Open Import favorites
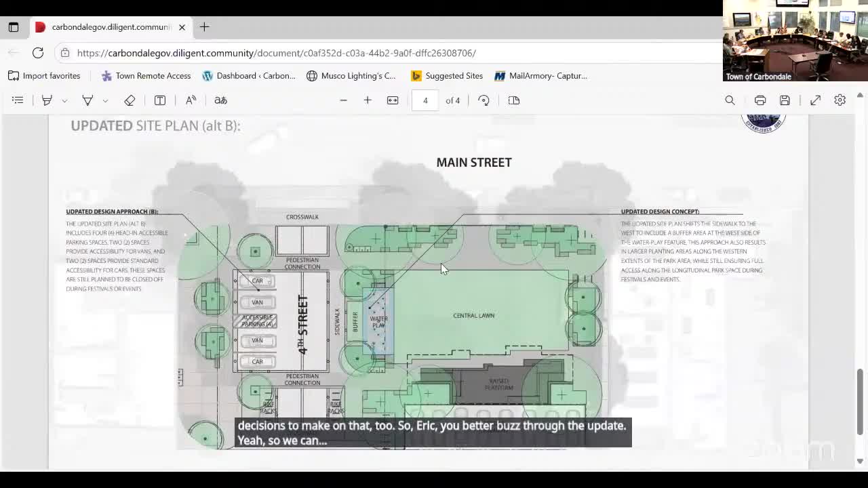 click(x=44, y=76)
